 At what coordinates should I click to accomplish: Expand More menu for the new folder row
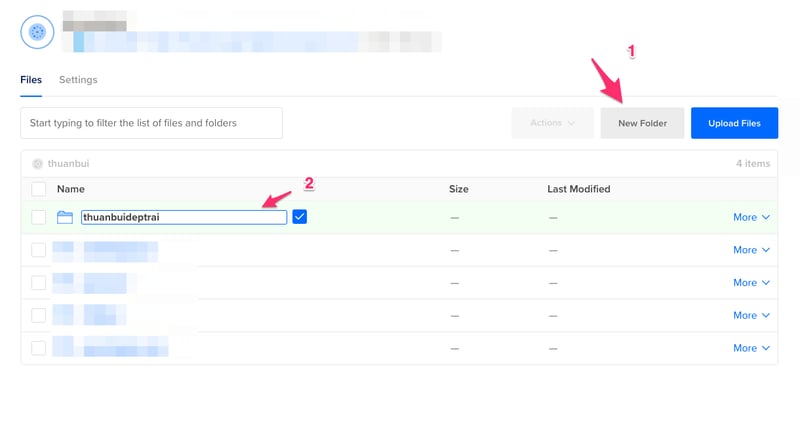(x=751, y=217)
